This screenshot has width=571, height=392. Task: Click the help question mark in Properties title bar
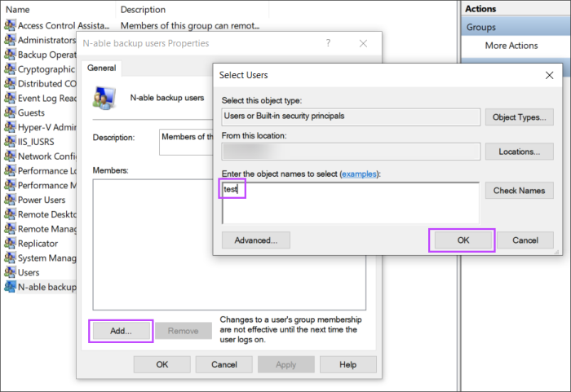coord(328,43)
